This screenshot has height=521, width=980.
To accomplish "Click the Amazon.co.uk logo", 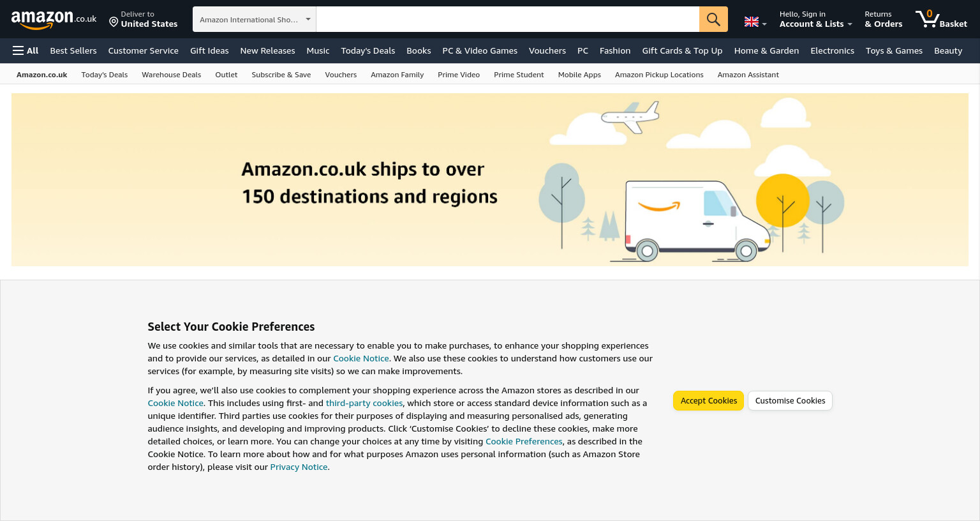I will pos(54,20).
